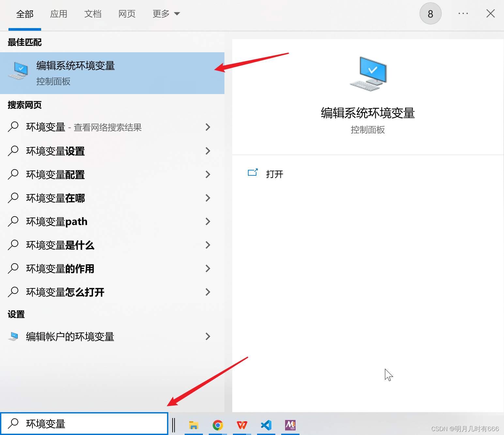Open the ellipsis options menu
The width and height of the screenshot is (504, 435).
463,13
